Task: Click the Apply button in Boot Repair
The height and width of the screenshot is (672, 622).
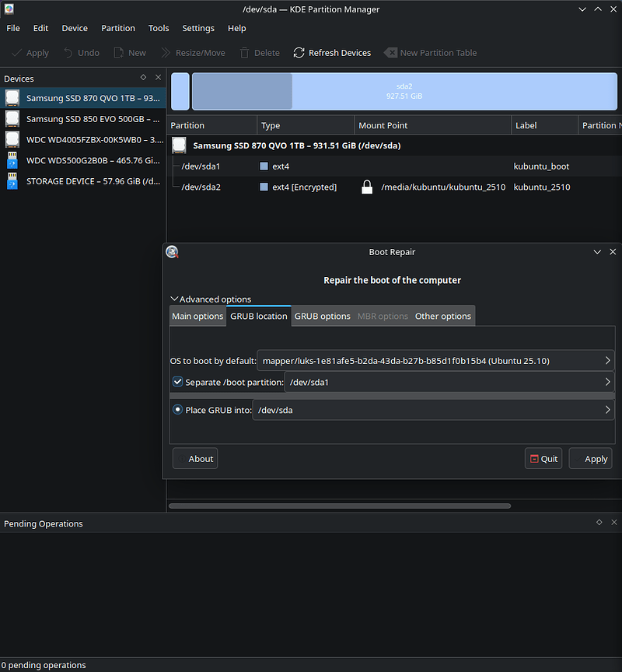Action: click(590, 459)
